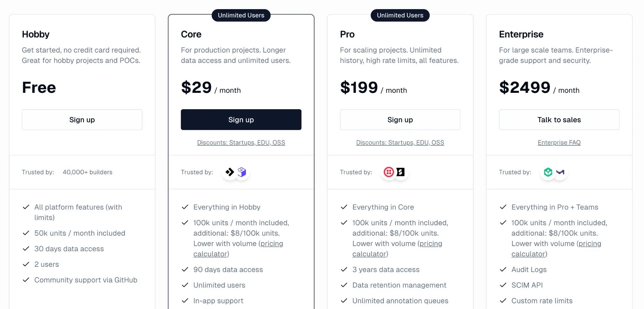Click the $2499 Enterprise price
This screenshot has width=644, height=309.
click(525, 87)
